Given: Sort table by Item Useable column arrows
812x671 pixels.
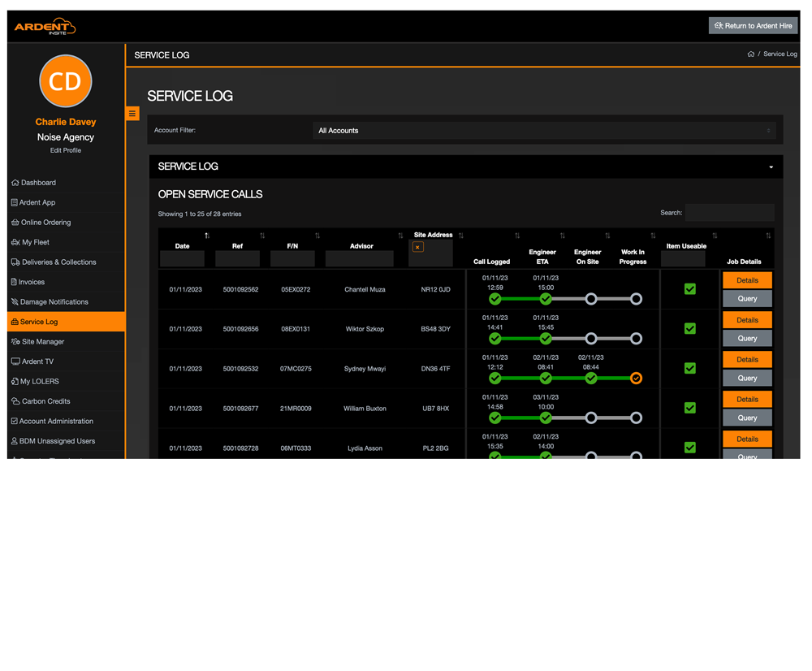Looking at the screenshot, I should (x=715, y=236).
